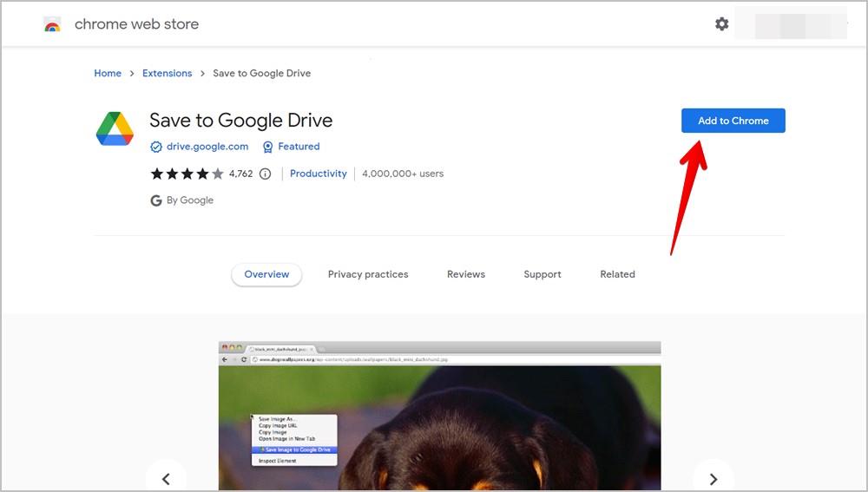The image size is (868, 492).
Task: Click the blurred account area in header
Action: pyautogui.click(x=791, y=23)
